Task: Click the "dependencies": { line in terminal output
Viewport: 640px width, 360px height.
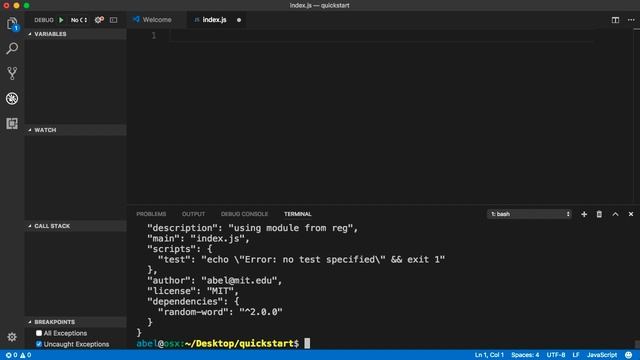Action: point(193,301)
